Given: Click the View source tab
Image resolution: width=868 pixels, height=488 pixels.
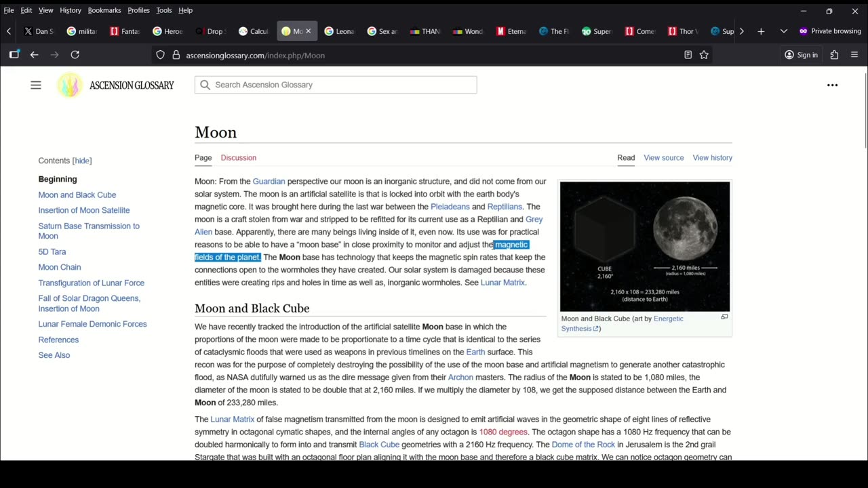Looking at the screenshot, I should point(663,158).
